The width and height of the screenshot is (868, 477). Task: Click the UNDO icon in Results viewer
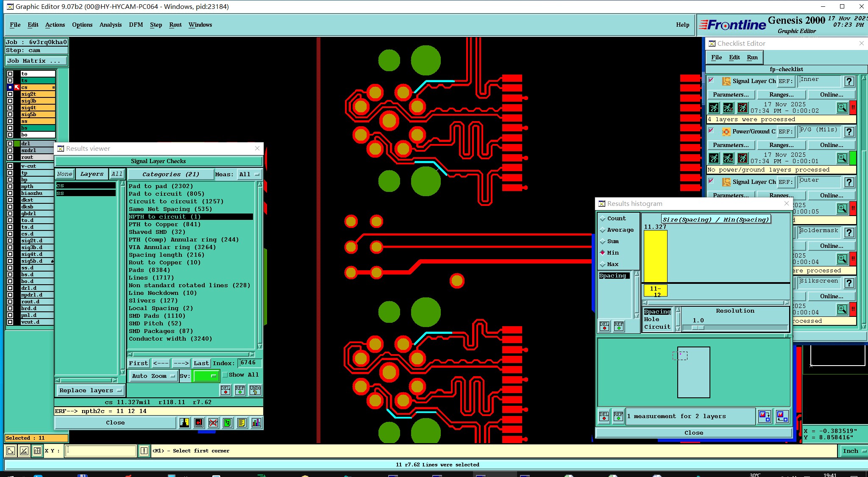[x=255, y=390]
